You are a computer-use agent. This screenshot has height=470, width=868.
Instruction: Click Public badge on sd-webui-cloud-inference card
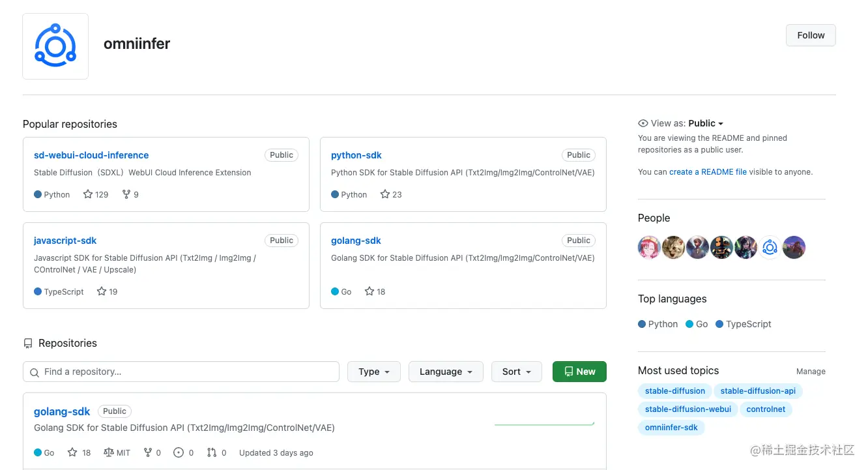pos(282,155)
